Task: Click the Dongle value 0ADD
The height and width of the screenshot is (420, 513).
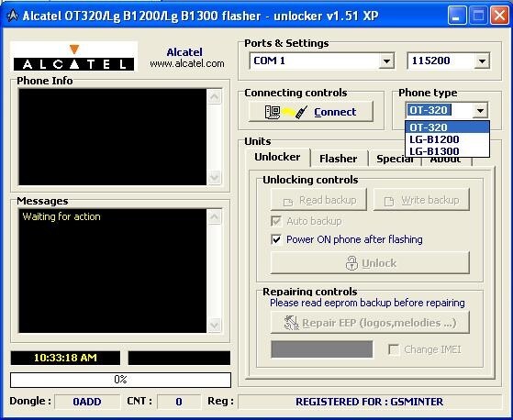Action: (x=87, y=402)
